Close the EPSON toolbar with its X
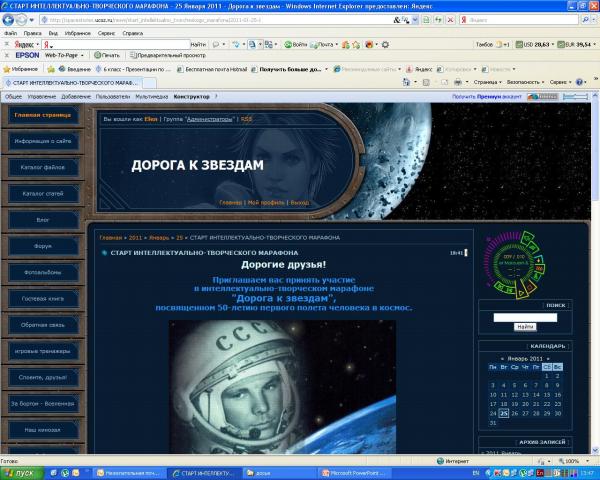The width and height of the screenshot is (600, 480). click(7, 56)
